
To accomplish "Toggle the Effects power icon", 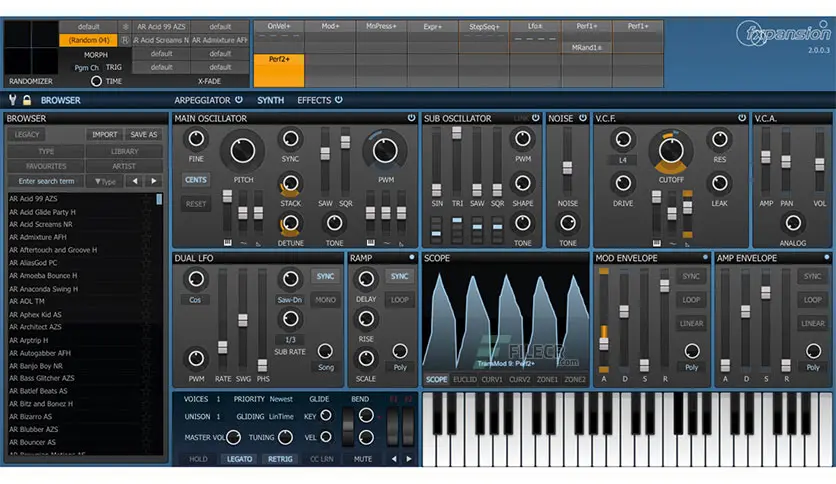I will point(339,100).
